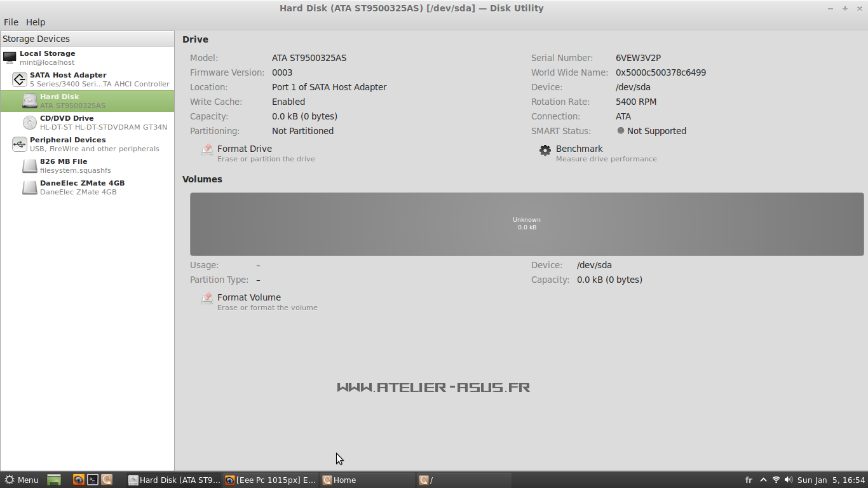Click the CD/DVD Drive disc icon
868x488 pixels.
29,122
